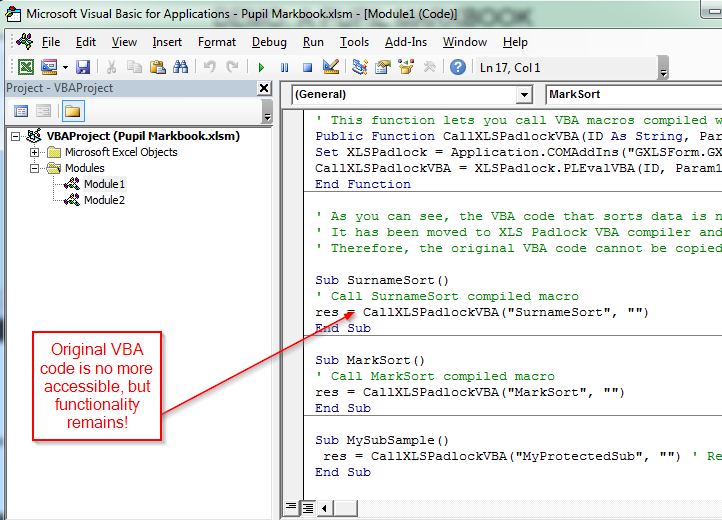Click the toolbar grip before the Excel icon

pyautogui.click(x=12, y=68)
